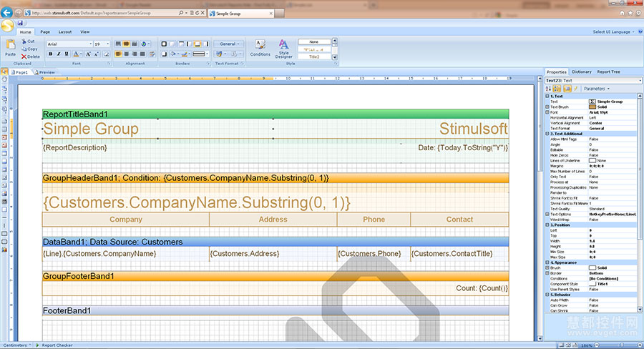Copy the selected component
644x349 pixels.
29,49
